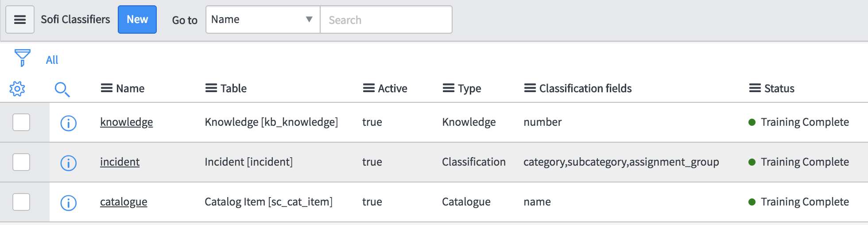Image resolution: width=868 pixels, height=225 pixels.
Task: Tick the catalogue row checkbox
Action: click(21, 202)
